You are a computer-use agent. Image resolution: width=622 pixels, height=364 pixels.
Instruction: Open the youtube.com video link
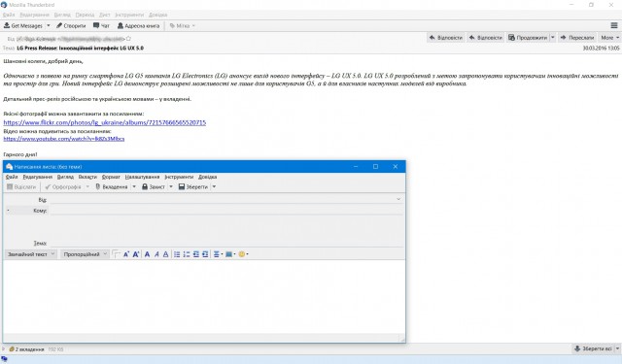click(64, 139)
